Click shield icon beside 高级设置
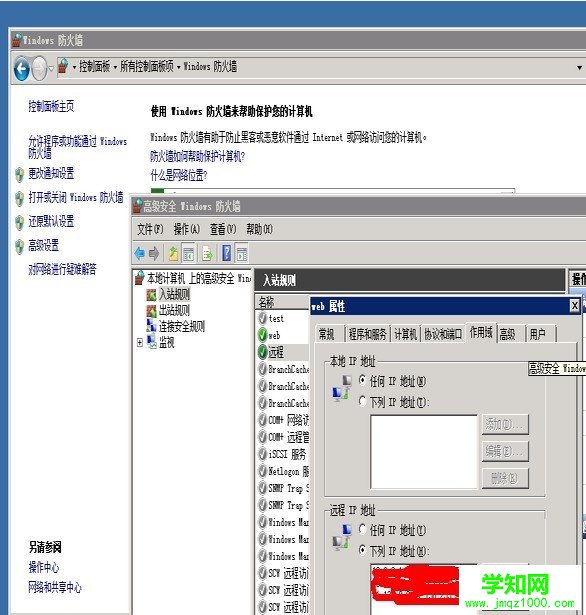586x615 pixels. (x=19, y=246)
